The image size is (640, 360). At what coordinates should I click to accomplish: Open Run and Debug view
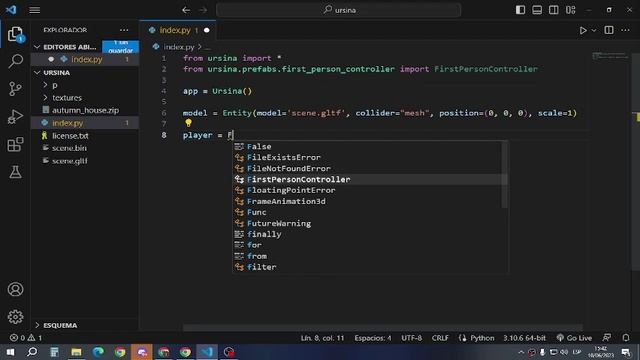pos(16,117)
